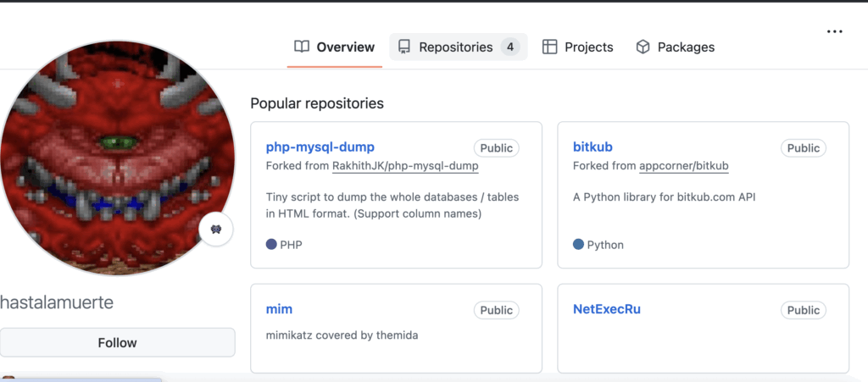
Task: Open the Overview tab
Action: (334, 47)
